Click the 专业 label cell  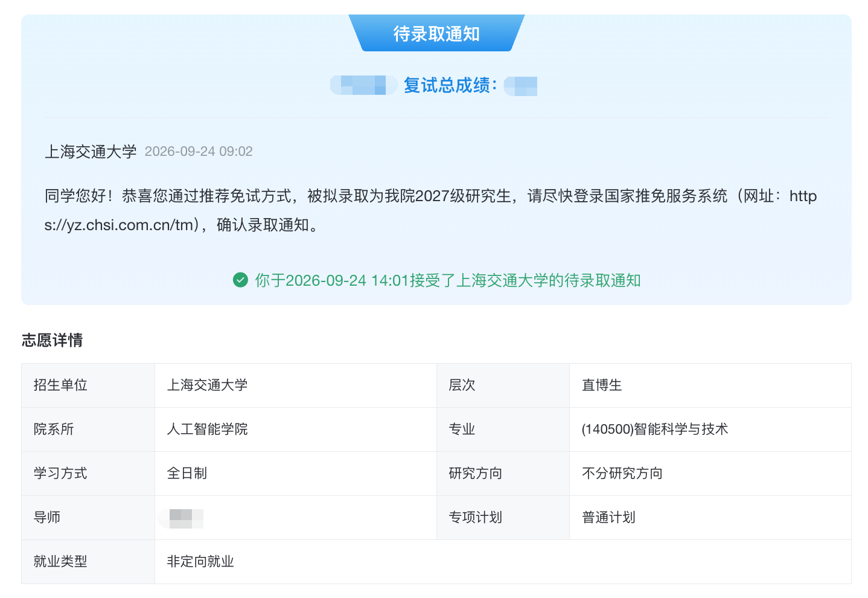click(x=503, y=429)
